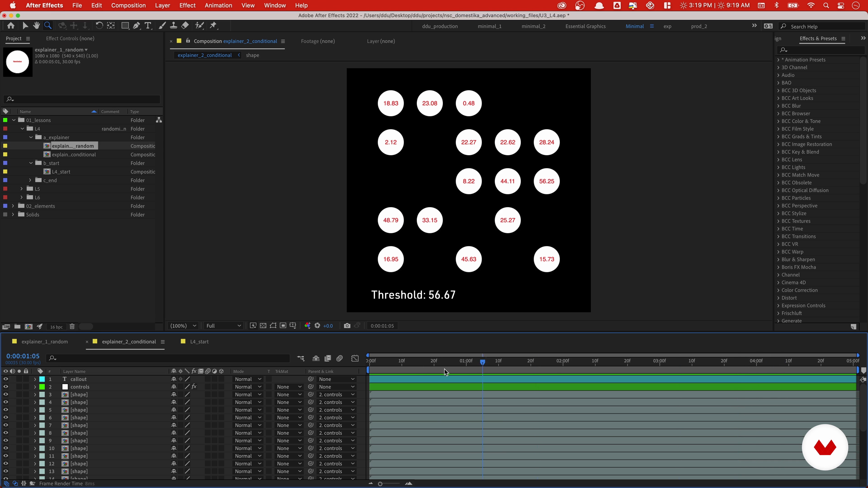The image size is (868, 488).
Task: Expand the callout layer properties
Action: click(x=35, y=379)
